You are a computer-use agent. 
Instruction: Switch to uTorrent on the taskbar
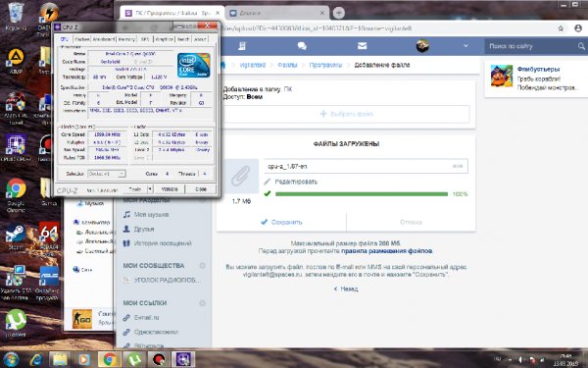[134, 359]
